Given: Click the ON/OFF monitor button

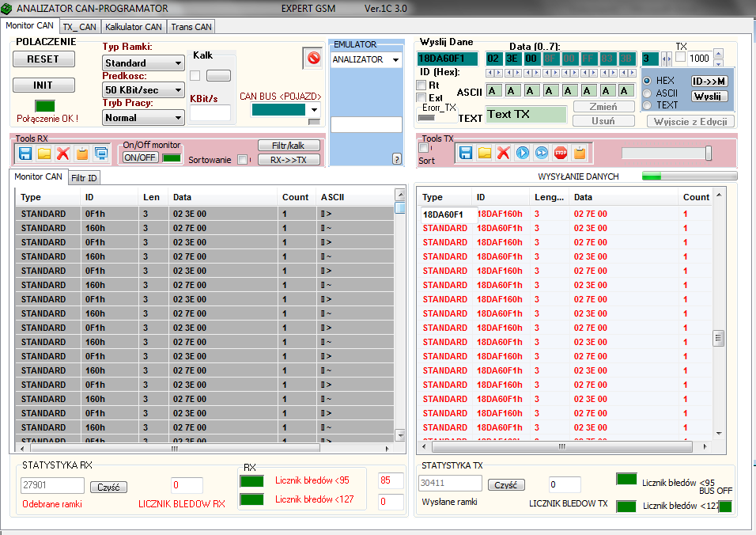Looking at the screenshot, I should click(x=140, y=157).
